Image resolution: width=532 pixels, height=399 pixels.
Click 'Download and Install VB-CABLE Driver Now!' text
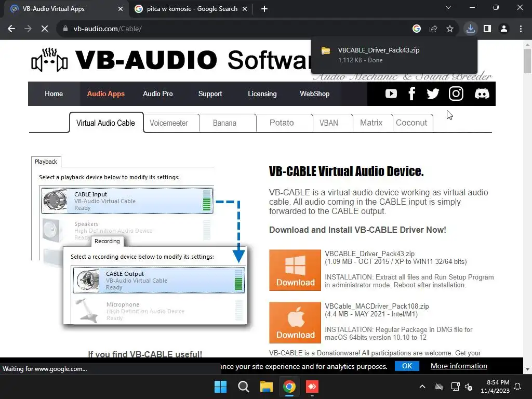coord(357,230)
